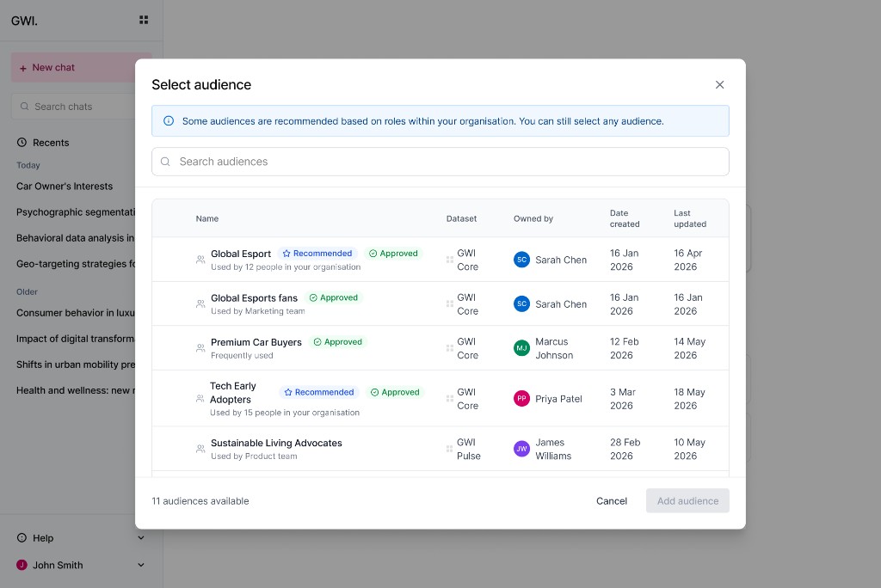Viewport: 881px width, 588px height.
Task: Click the Recommended badge on Tech Early Adopters
Action: coord(319,392)
